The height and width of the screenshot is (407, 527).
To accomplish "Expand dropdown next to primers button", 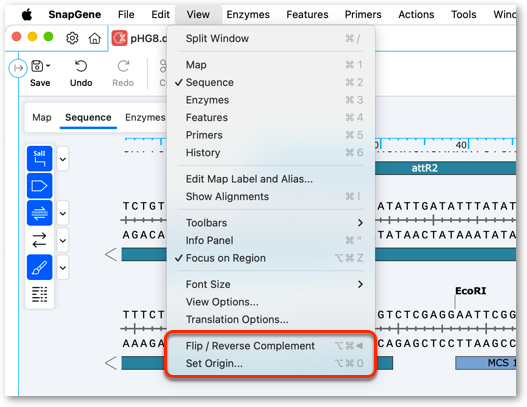I will click(x=63, y=213).
